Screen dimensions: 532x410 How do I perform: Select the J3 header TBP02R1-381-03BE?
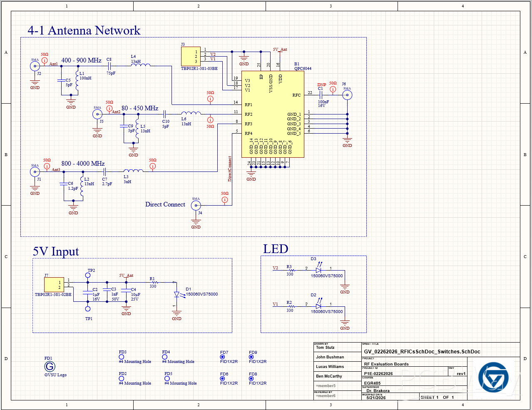pyautogui.click(x=191, y=57)
